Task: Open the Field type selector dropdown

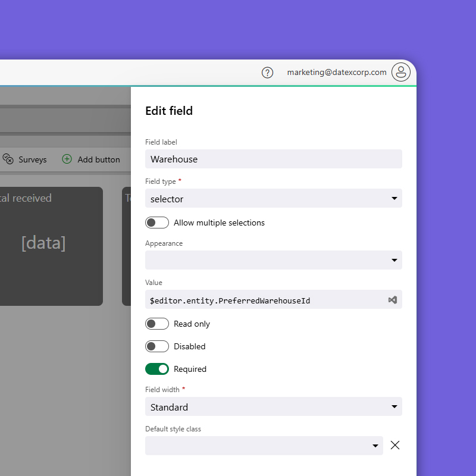Action: point(274,198)
